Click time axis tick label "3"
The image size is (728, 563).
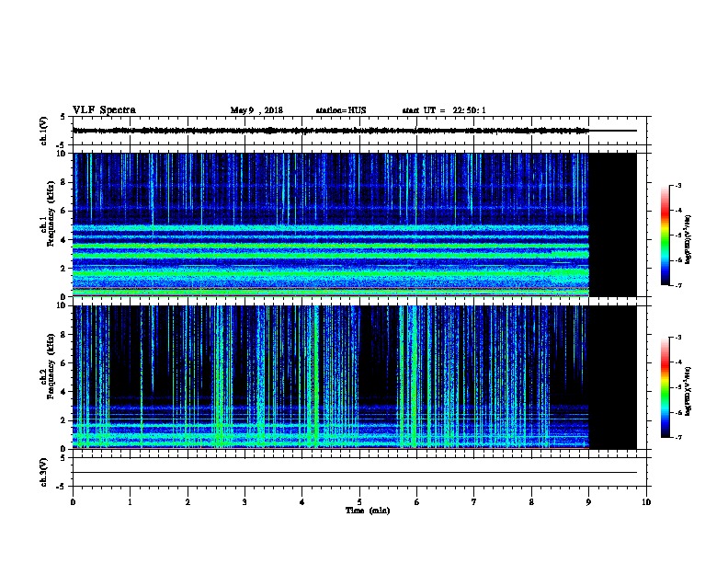[x=245, y=502]
